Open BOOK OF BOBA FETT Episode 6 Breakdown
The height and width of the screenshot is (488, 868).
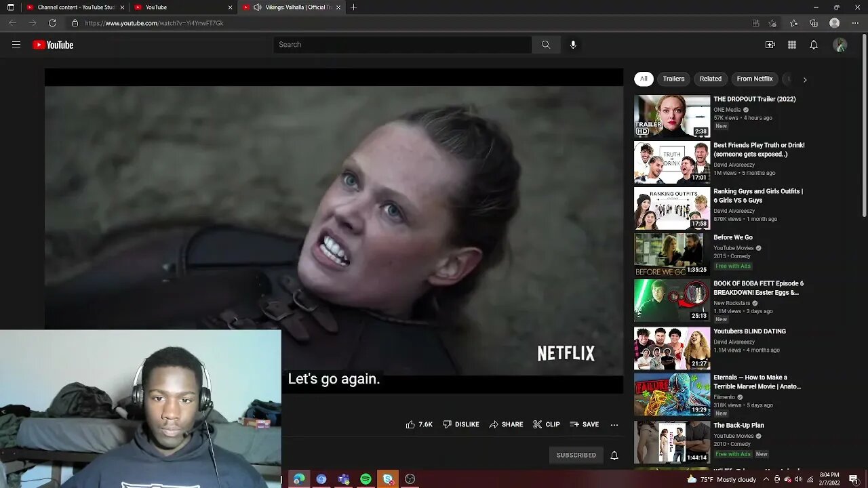click(x=758, y=288)
